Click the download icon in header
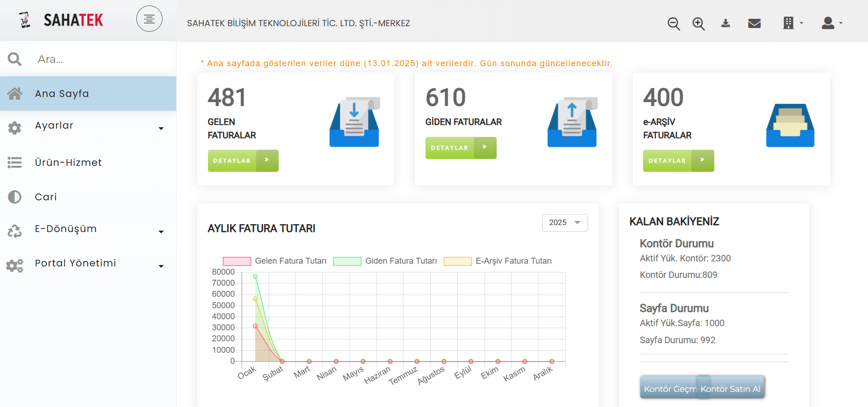Image resolution: width=868 pixels, height=407 pixels. point(725,23)
